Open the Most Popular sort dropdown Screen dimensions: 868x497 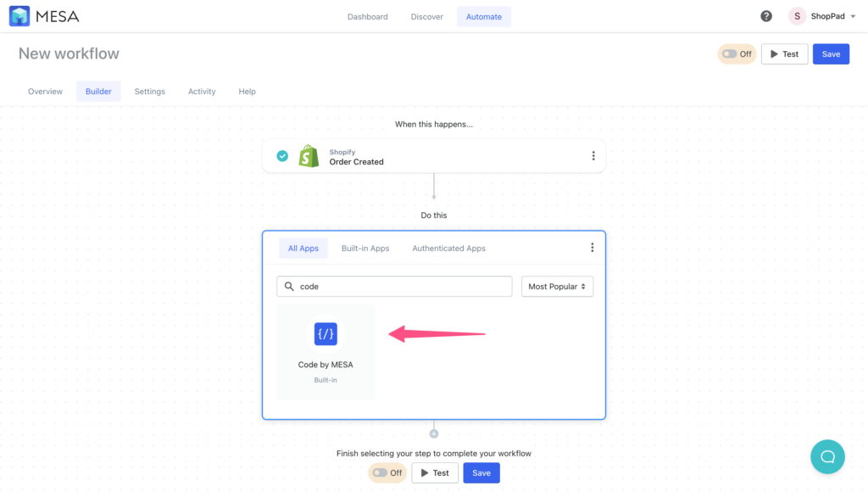point(557,286)
